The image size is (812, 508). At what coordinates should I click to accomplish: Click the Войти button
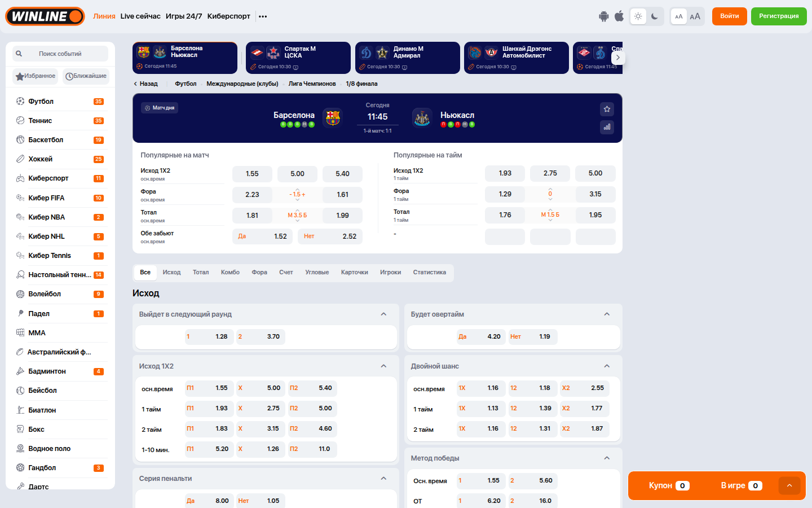[x=729, y=16]
